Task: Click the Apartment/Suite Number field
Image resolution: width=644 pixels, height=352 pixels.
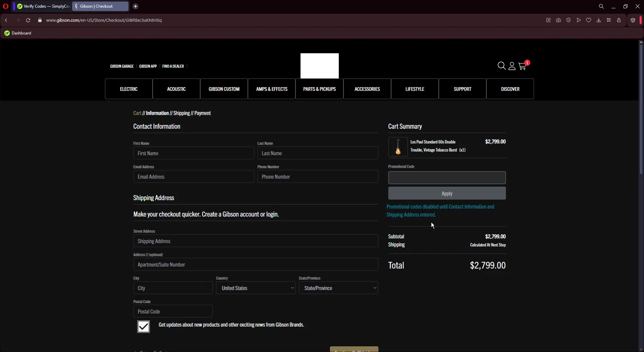Action: 256,264
